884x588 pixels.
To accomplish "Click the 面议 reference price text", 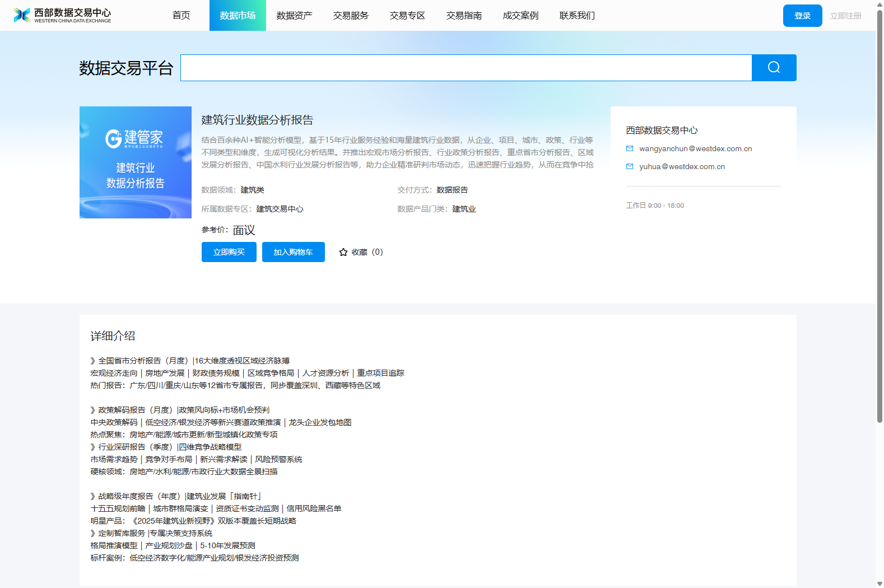I will coord(244,230).
